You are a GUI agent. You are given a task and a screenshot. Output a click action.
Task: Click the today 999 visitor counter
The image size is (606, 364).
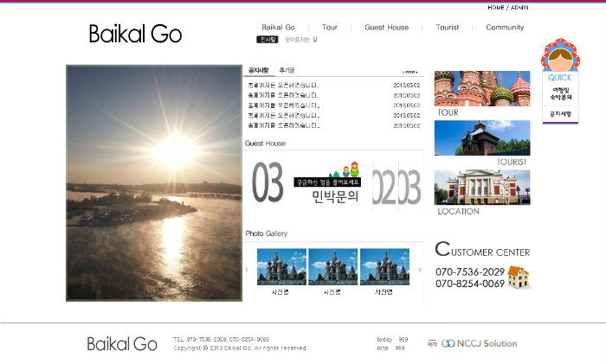pos(392,339)
